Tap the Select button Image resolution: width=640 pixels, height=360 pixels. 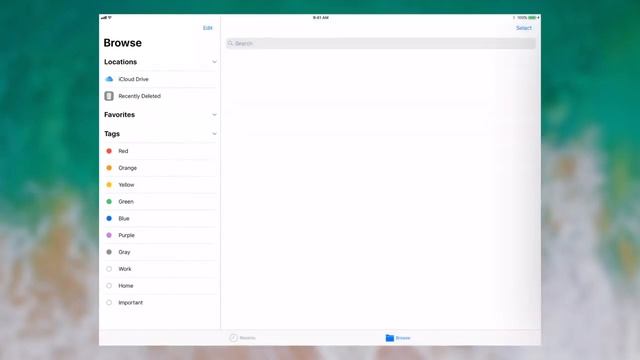pos(524,28)
